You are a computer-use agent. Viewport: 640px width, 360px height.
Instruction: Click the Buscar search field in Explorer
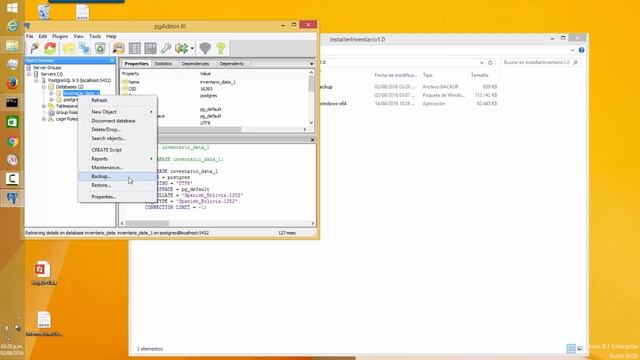coord(540,62)
